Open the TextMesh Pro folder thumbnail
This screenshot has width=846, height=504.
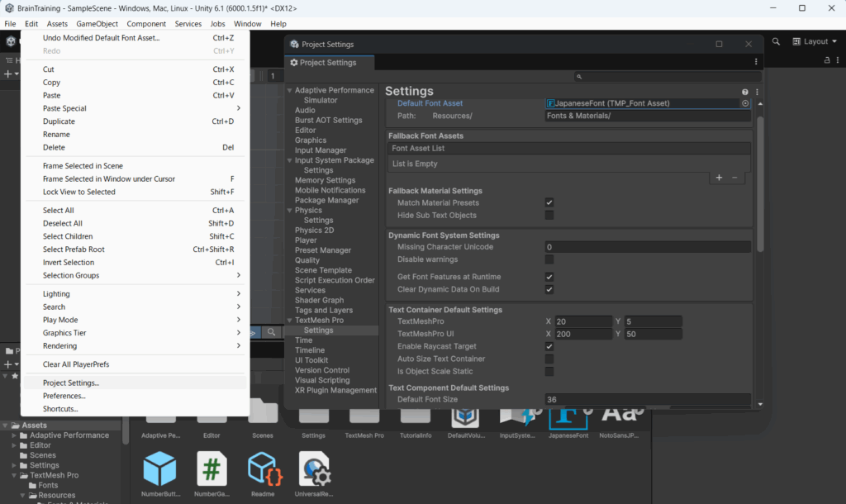point(364,416)
